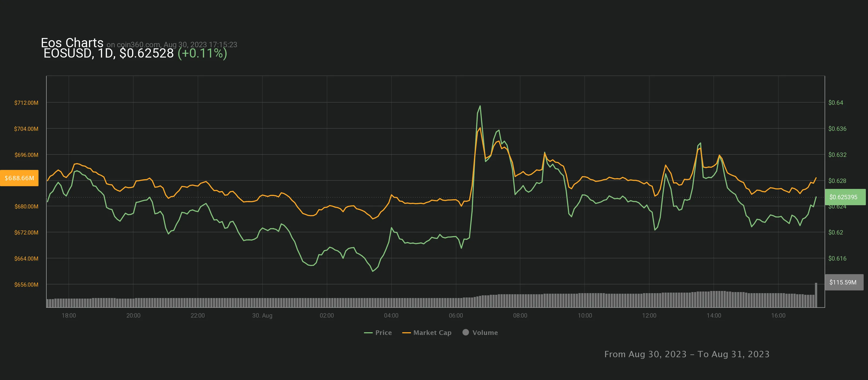This screenshot has width=868, height=380.
Task: Click the green Price legend line icon
Action: tap(368, 333)
